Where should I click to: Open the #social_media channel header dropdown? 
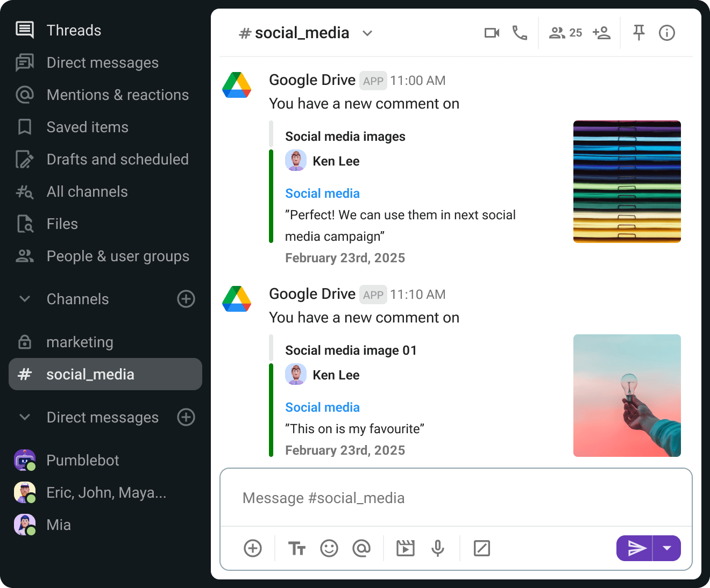(x=367, y=33)
